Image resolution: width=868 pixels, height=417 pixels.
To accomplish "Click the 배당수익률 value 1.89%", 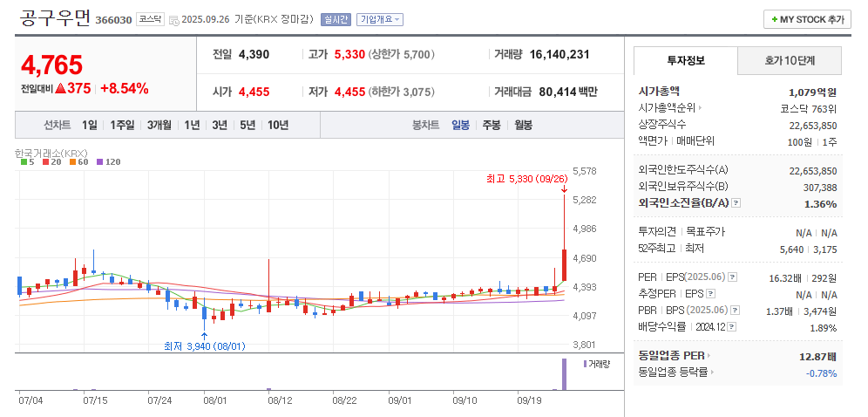I will (x=824, y=328).
